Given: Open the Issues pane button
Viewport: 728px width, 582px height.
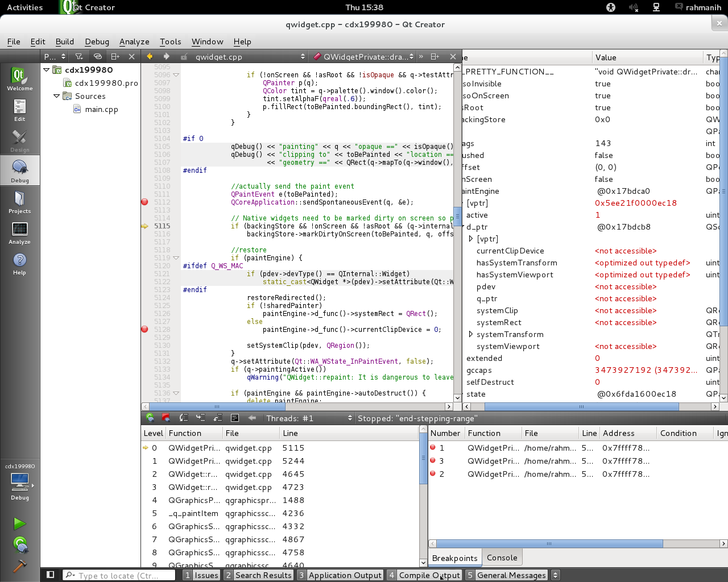Looking at the screenshot, I should point(201,575).
